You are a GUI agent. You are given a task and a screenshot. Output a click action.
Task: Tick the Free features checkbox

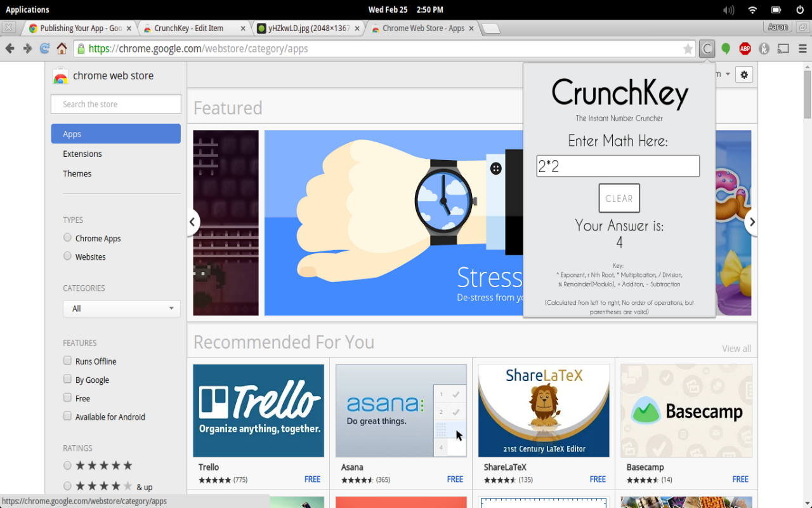[x=67, y=398]
